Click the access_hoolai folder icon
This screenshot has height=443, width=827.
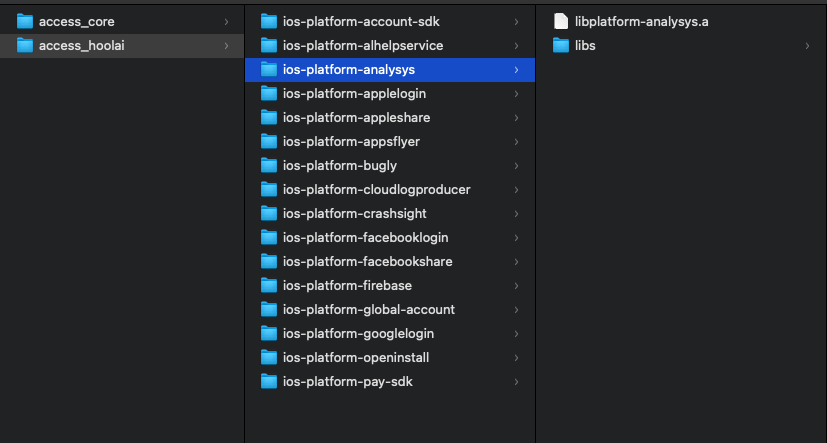25,46
